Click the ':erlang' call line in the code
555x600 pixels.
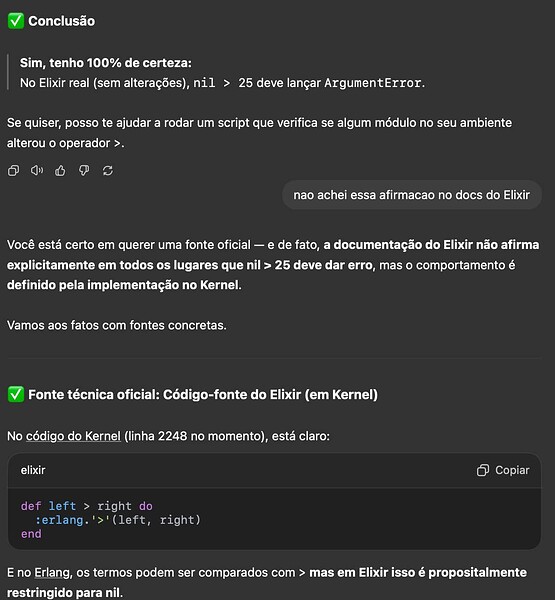click(x=118, y=520)
